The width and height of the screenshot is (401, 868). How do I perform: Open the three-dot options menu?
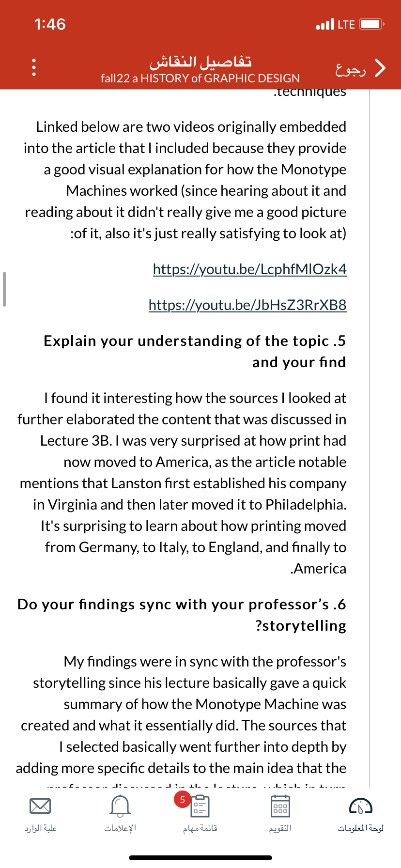[33, 67]
